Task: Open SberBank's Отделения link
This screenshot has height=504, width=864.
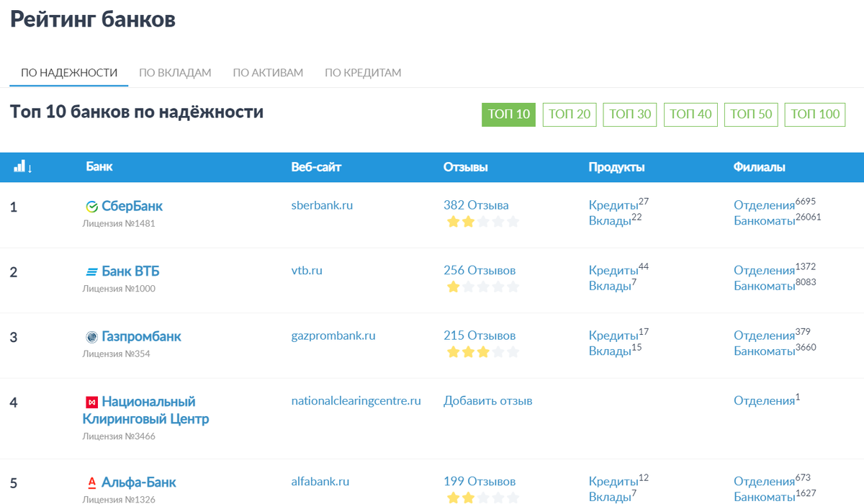Action: click(x=765, y=206)
